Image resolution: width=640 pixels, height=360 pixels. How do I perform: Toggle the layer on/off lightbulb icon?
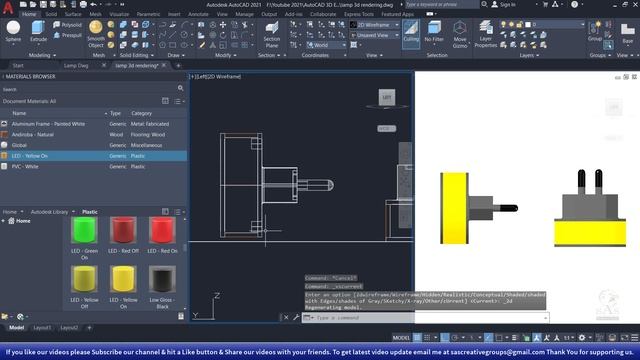503,25
